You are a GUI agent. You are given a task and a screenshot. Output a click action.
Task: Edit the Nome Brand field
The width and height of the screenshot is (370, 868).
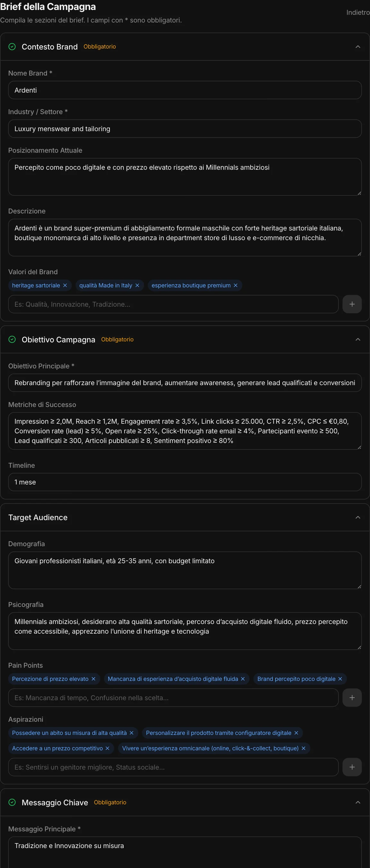185,90
